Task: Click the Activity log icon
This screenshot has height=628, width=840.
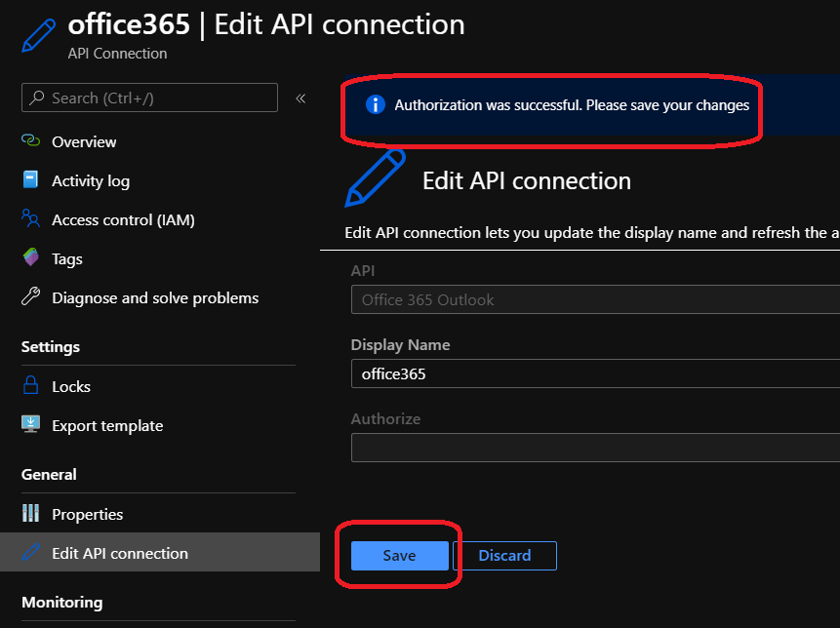Action: tap(30, 180)
